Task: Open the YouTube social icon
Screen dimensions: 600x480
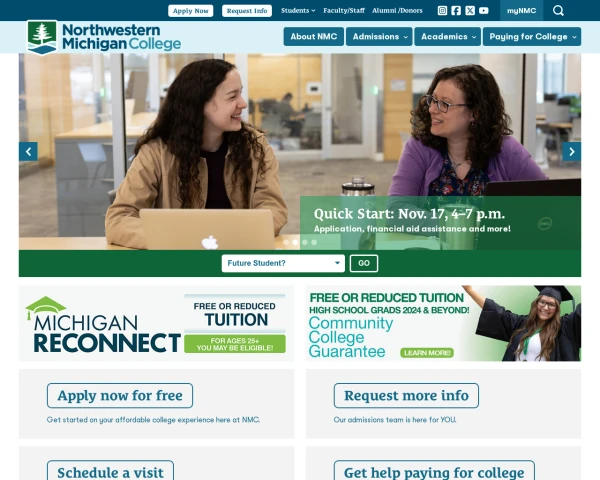Action: click(x=484, y=11)
